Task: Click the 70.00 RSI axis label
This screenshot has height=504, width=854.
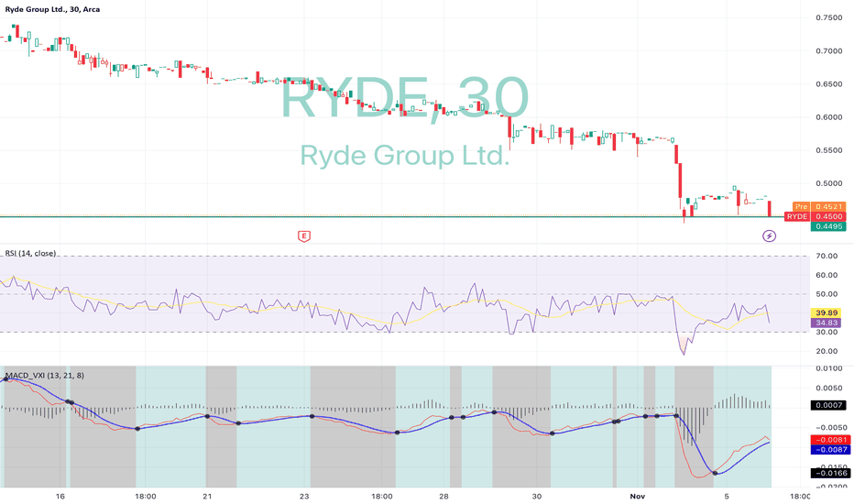Action: (827, 256)
